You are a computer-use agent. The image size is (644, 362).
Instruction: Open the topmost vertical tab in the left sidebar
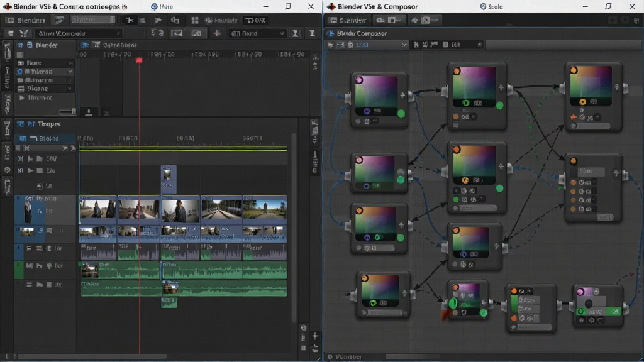point(7,52)
